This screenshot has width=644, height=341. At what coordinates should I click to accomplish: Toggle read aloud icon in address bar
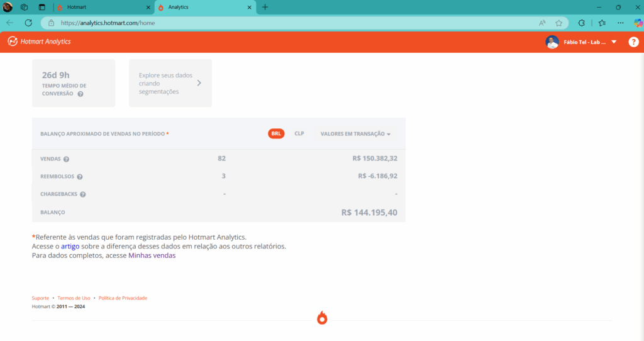click(x=542, y=23)
